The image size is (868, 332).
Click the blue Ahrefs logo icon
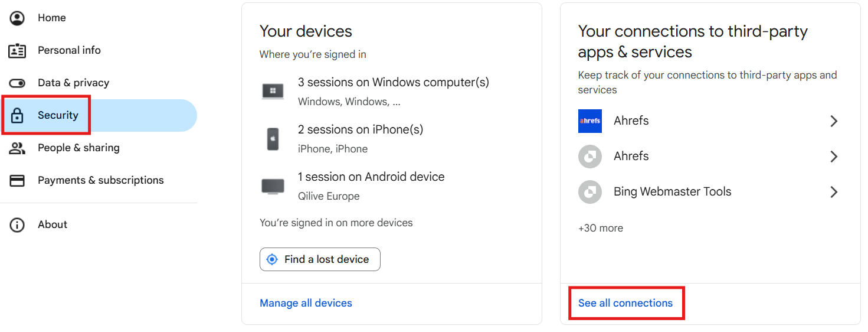pyautogui.click(x=590, y=121)
